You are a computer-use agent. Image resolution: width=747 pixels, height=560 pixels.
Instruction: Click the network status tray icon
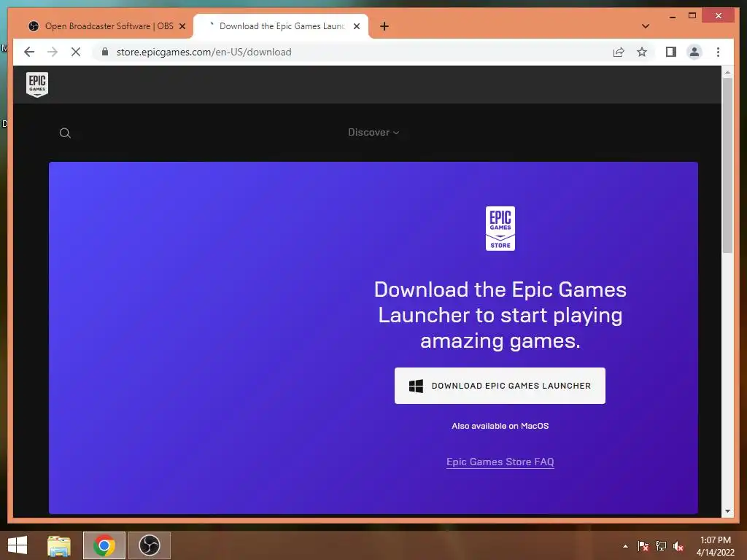tap(661, 546)
